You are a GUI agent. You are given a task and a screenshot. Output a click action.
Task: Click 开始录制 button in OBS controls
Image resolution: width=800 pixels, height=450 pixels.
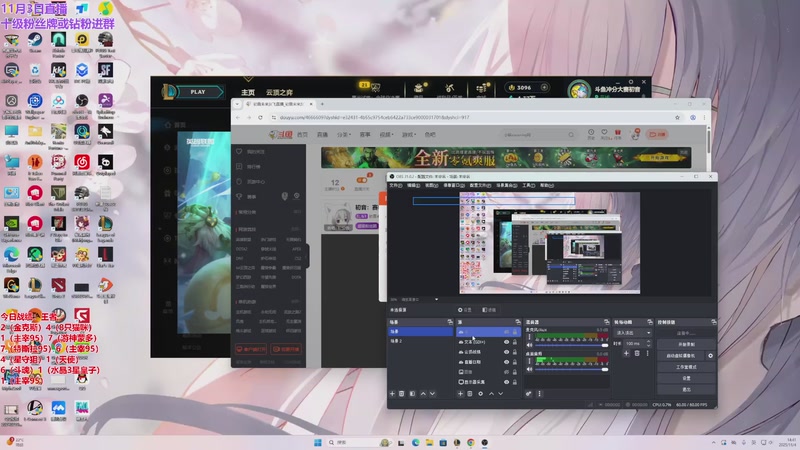tap(686, 344)
